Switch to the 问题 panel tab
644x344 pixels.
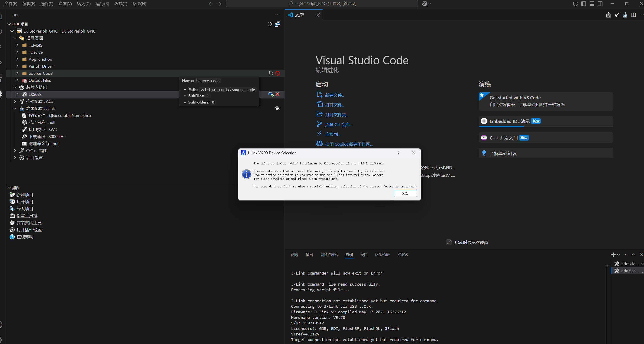tap(295, 255)
